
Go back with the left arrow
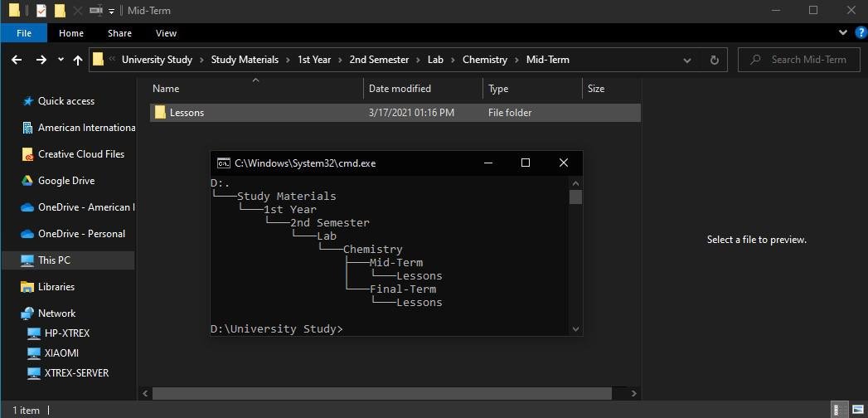16,60
